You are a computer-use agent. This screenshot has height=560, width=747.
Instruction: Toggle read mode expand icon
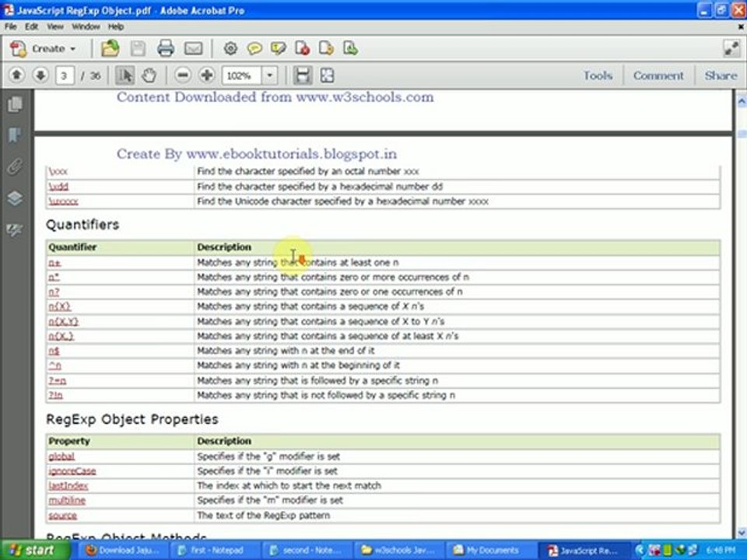(x=731, y=48)
